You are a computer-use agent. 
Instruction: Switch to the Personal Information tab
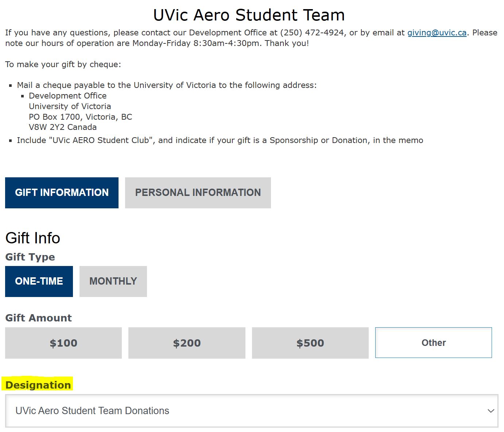click(x=198, y=193)
